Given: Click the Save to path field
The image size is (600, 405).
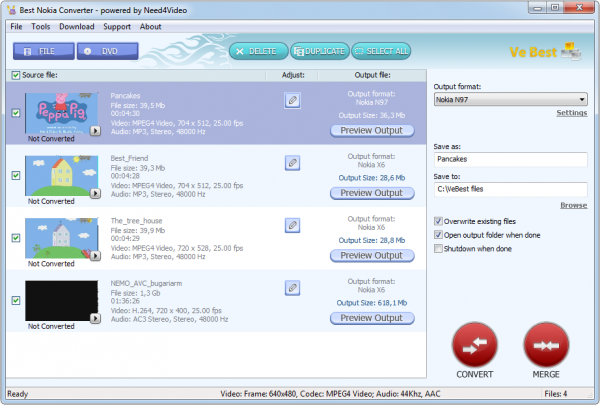Looking at the screenshot, I should pyautogui.click(x=510, y=189).
